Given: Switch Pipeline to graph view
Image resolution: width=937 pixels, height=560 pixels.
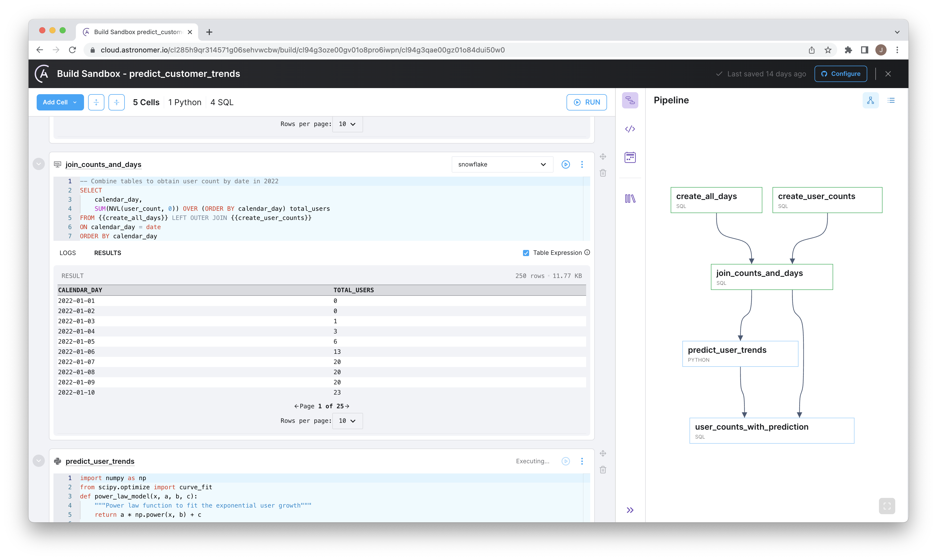Looking at the screenshot, I should click(870, 100).
